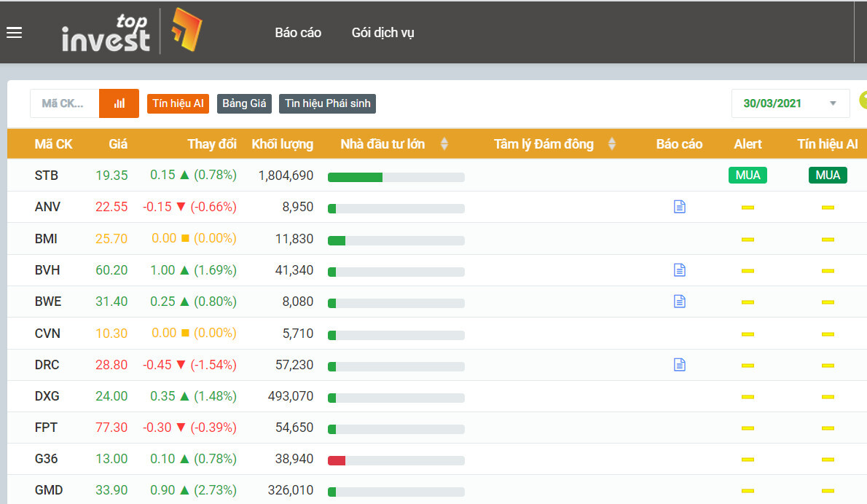Click the dark green MUA AI signal for STB
The height and width of the screenshot is (504, 867).
coord(828,175)
